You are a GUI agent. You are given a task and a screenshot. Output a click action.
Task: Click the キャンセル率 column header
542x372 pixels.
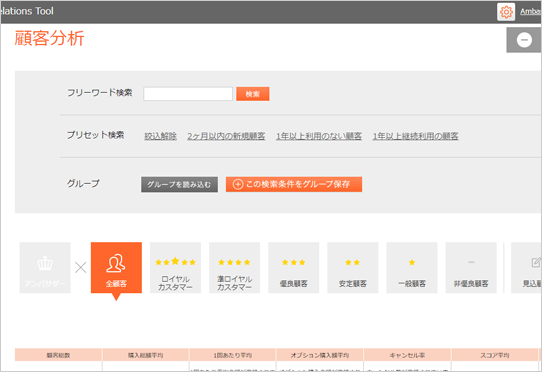407,355
